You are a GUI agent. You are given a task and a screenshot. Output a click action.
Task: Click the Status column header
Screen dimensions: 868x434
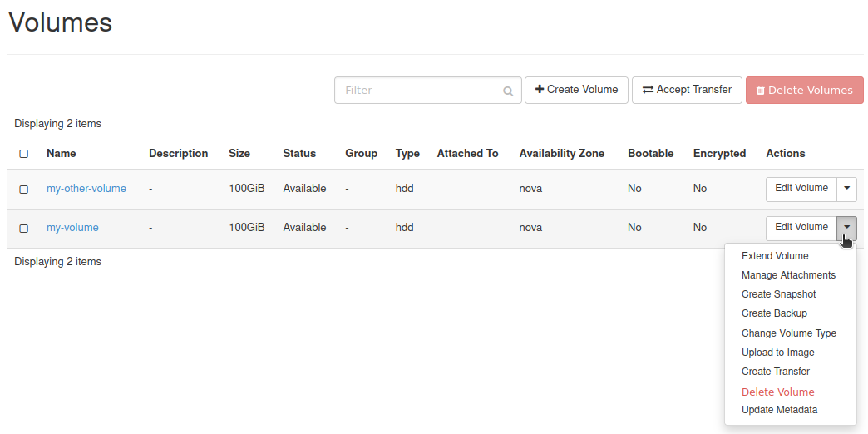(299, 153)
